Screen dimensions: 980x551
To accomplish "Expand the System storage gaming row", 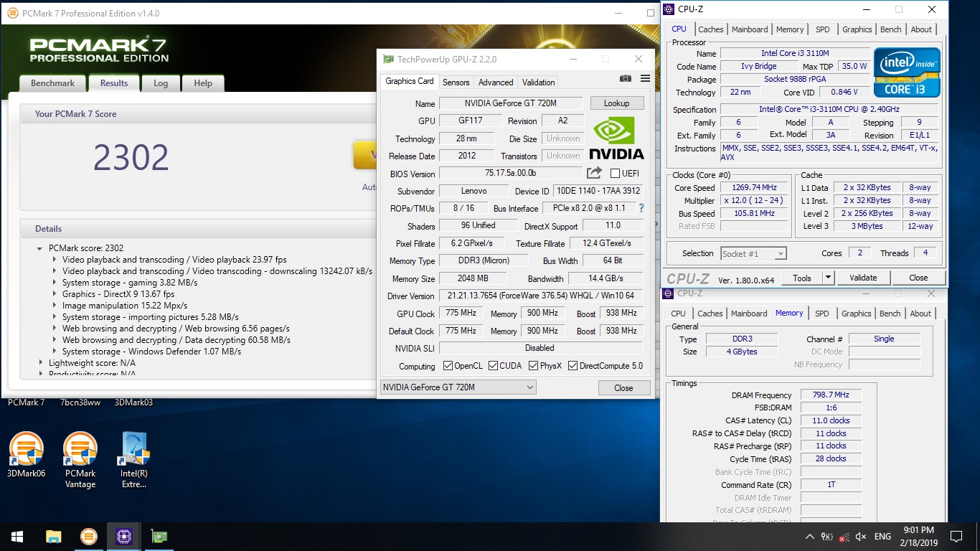I will click(x=55, y=283).
